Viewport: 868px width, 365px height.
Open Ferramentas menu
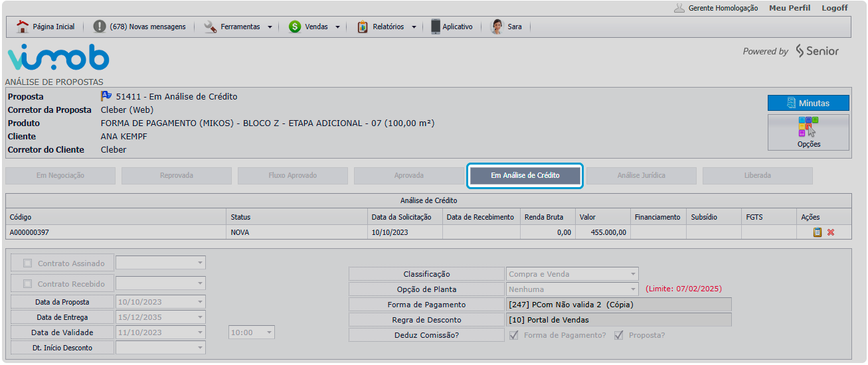[x=240, y=27]
